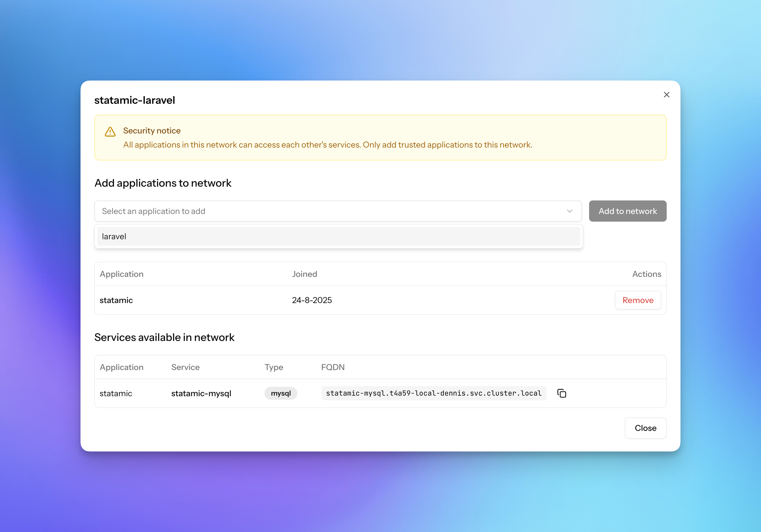
Task: Click the security notice message about trusted applications
Action: pyautogui.click(x=328, y=145)
